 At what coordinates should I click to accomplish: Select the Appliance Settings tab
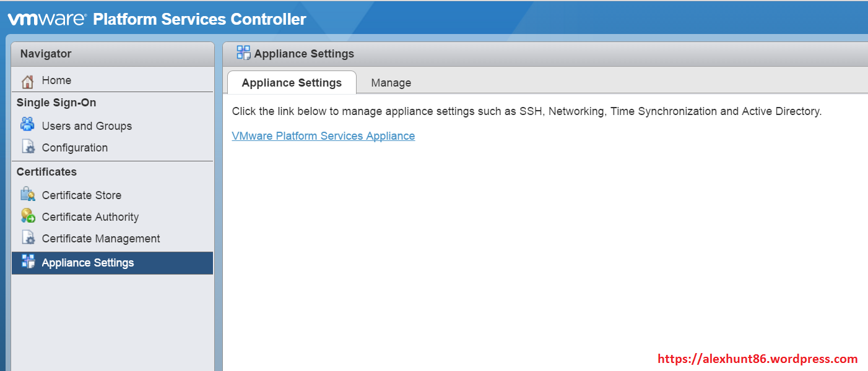(292, 83)
